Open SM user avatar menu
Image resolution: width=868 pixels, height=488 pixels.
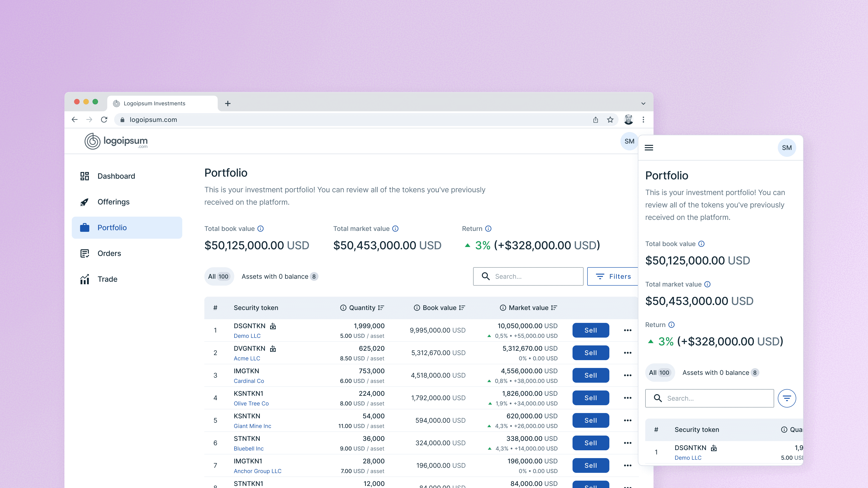pos(629,141)
